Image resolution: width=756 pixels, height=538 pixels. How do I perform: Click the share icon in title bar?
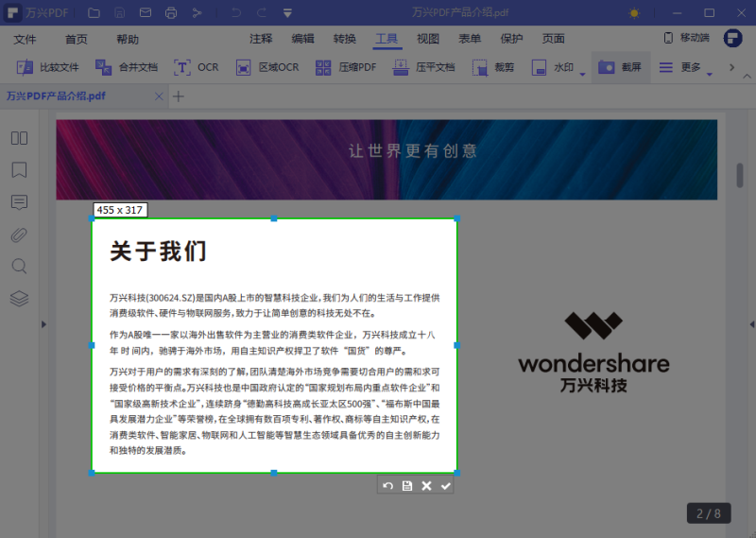pos(197,13)
